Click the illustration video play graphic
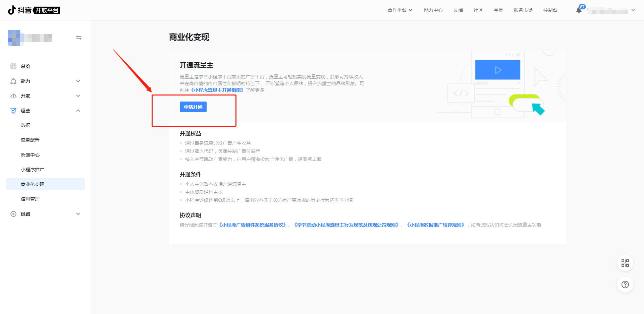Viewport: 644px width, 314px height. click(498, 70)
